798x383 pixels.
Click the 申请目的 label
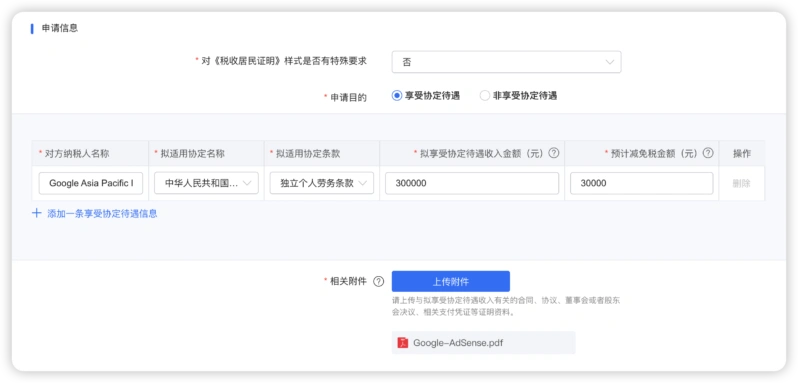point(348,98)
